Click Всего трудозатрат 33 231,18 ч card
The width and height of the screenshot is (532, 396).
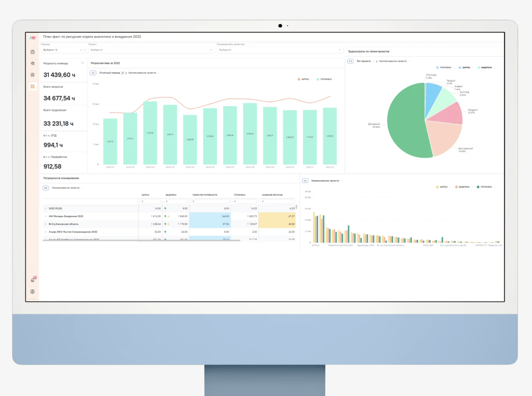tap(64, 118)
